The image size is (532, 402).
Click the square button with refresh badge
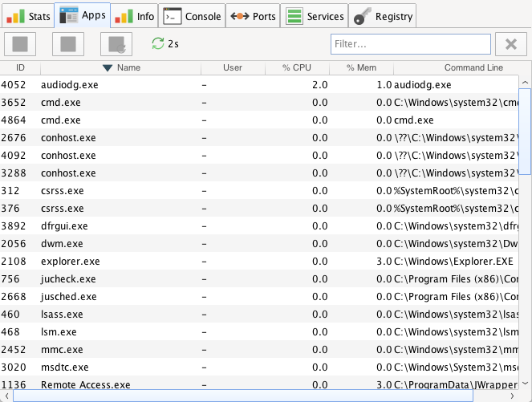point(116,44)
